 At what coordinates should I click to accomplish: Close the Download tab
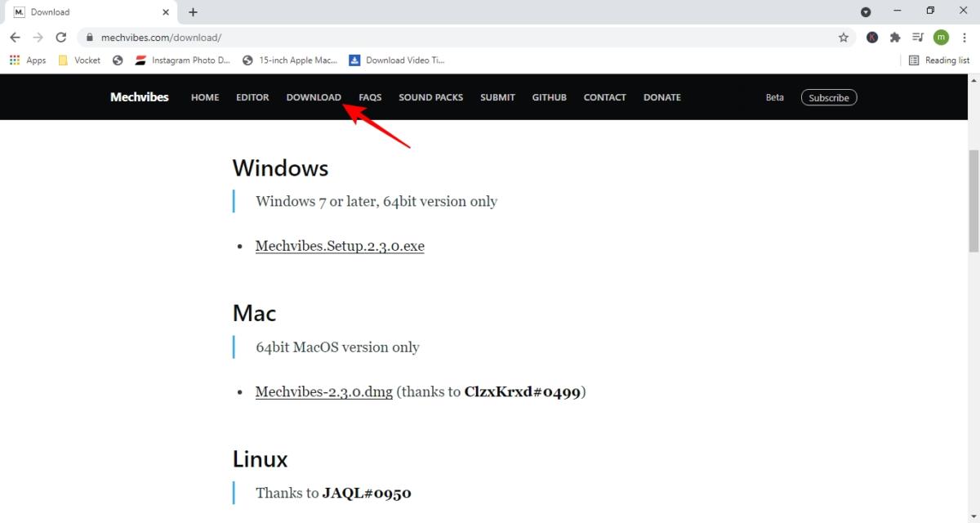(166, 12)
